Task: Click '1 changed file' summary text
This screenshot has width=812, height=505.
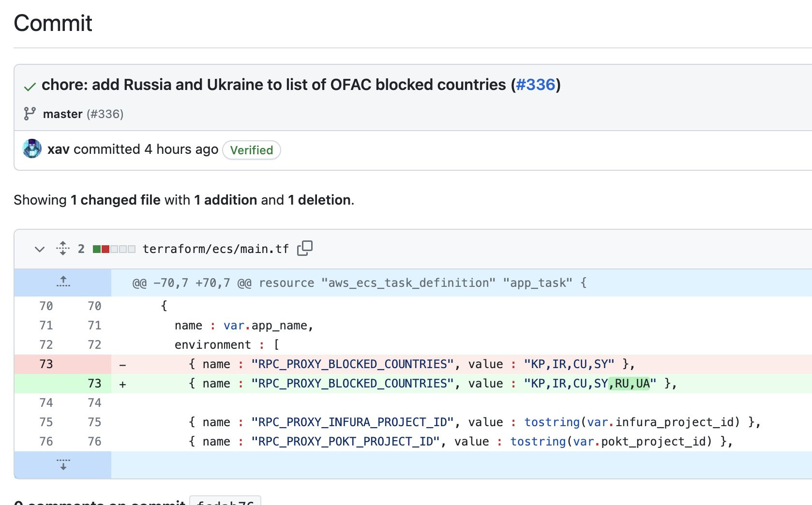Action: tap(115, 200)
